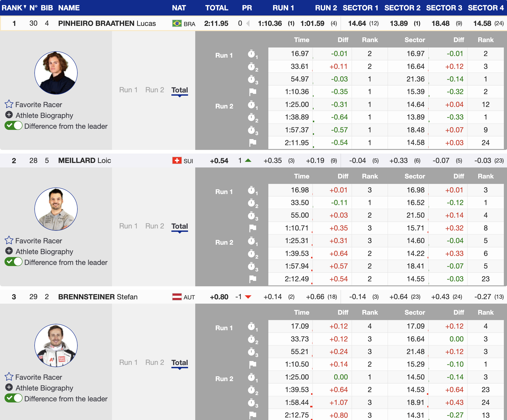Switch to Run 1 tab for Braathen
The image size is (507, 420).
[x=128, y=90]
